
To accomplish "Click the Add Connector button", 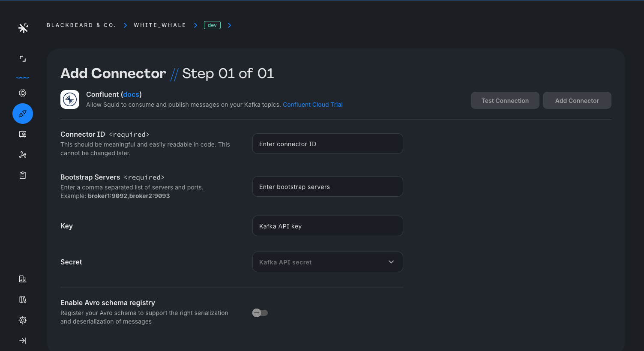I will (577, 100).
